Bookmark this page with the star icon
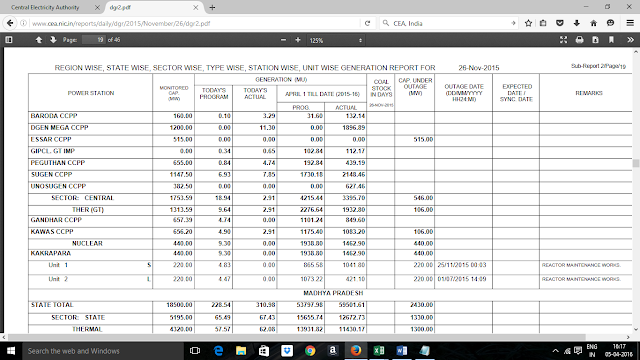640x360 pixels. tap(528, 23)
